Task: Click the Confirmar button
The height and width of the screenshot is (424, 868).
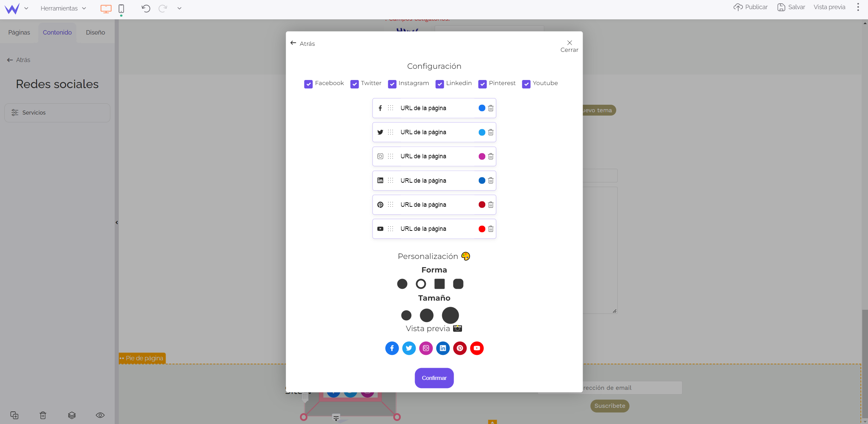Action: (434, 378)
